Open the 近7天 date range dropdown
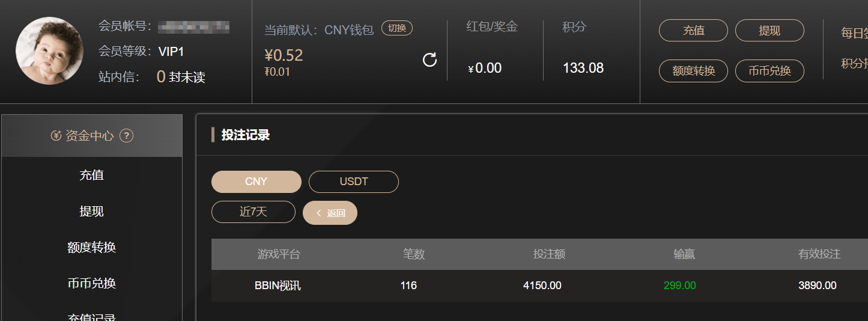The image size is (868, 321). pyautogui.click(x=253, y=212)
